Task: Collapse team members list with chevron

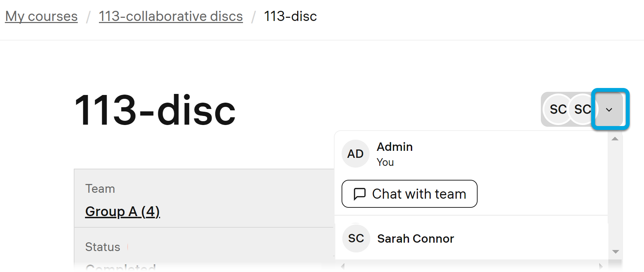Action: (x=609, y=110)
